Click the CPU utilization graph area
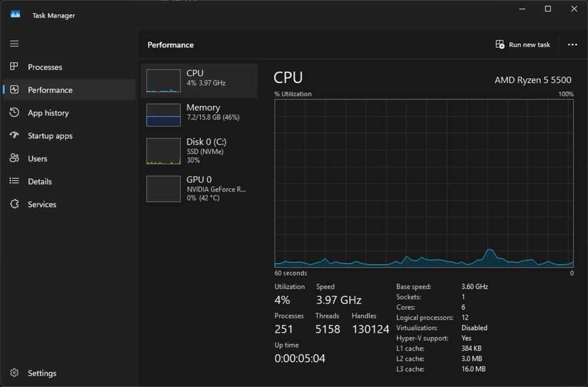 click(x=424, y=184)
